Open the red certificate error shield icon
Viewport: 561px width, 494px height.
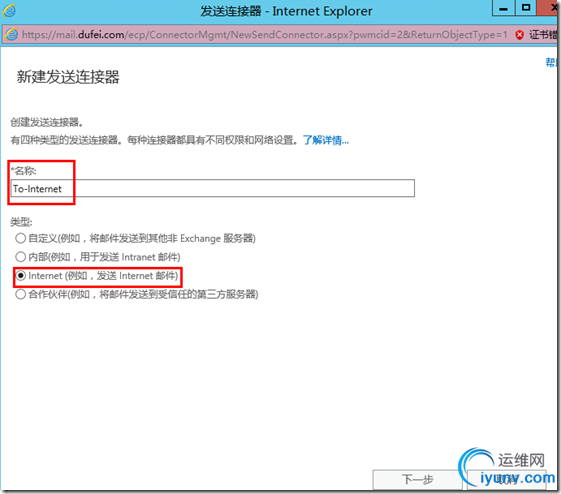coord(519,35)
